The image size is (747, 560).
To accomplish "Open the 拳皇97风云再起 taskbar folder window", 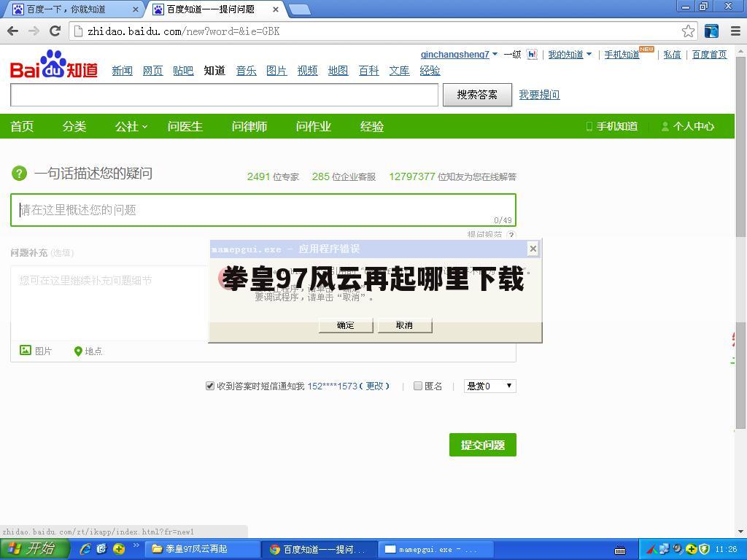I will coord(203,549).
